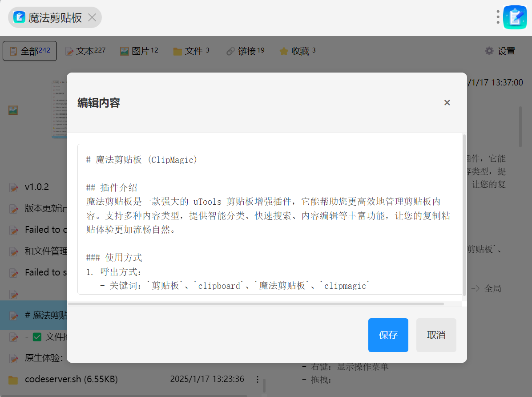Screen dimensions: 532x397
Task: Select the 和文件管理 entry
Action: click(46, 251)
